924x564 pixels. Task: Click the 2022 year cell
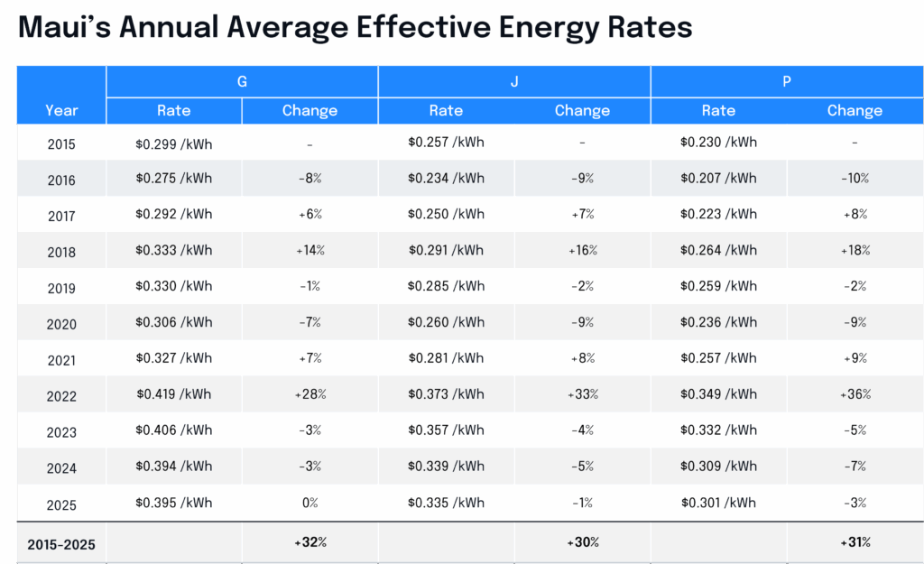pyautogui.click(x=61, y=396)
